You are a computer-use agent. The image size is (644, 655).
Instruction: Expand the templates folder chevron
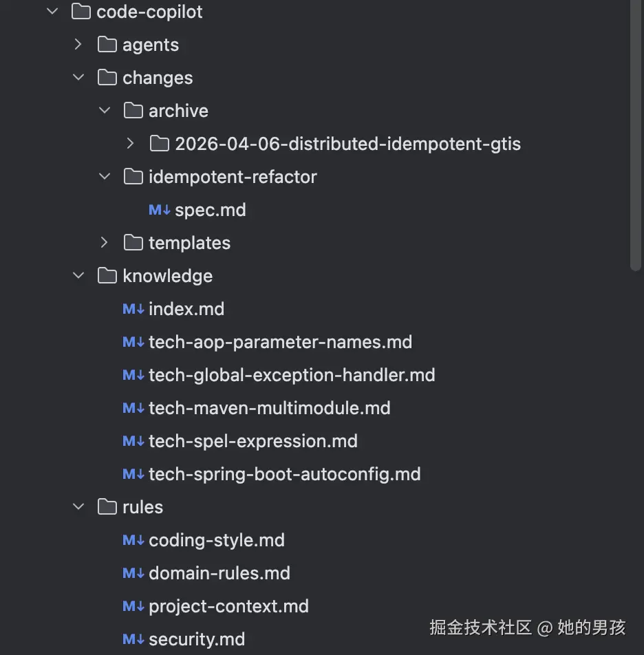tap(104, 243)
